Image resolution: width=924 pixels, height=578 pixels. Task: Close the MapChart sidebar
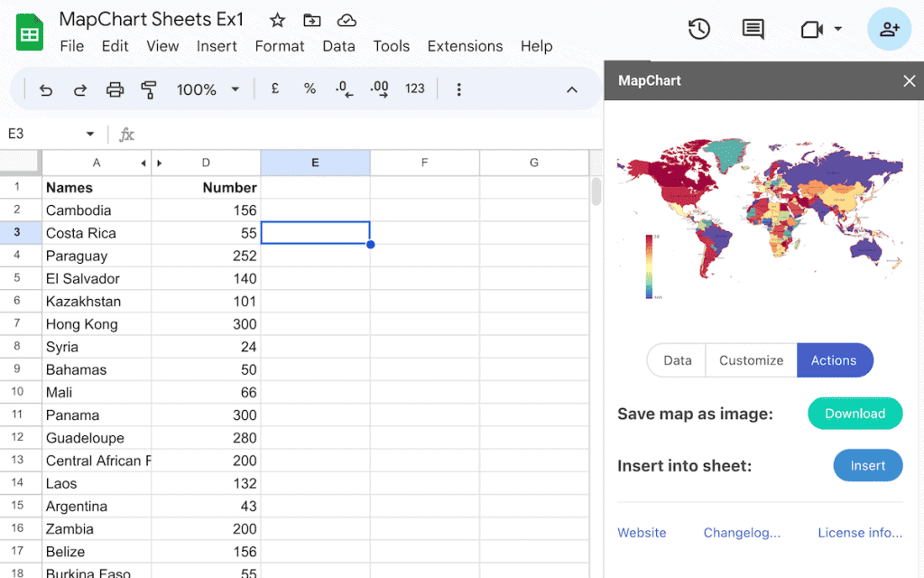[x=910, y=80]
